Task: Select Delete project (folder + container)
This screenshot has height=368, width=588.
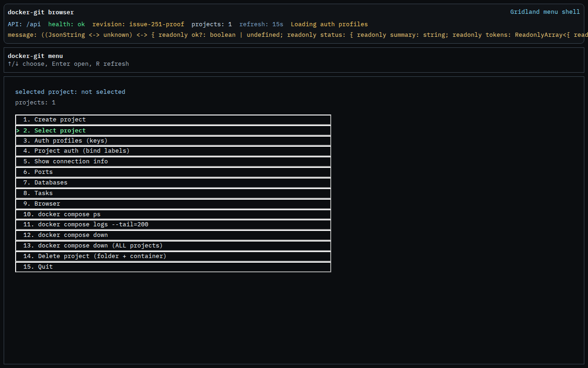Action: point(173,256)
